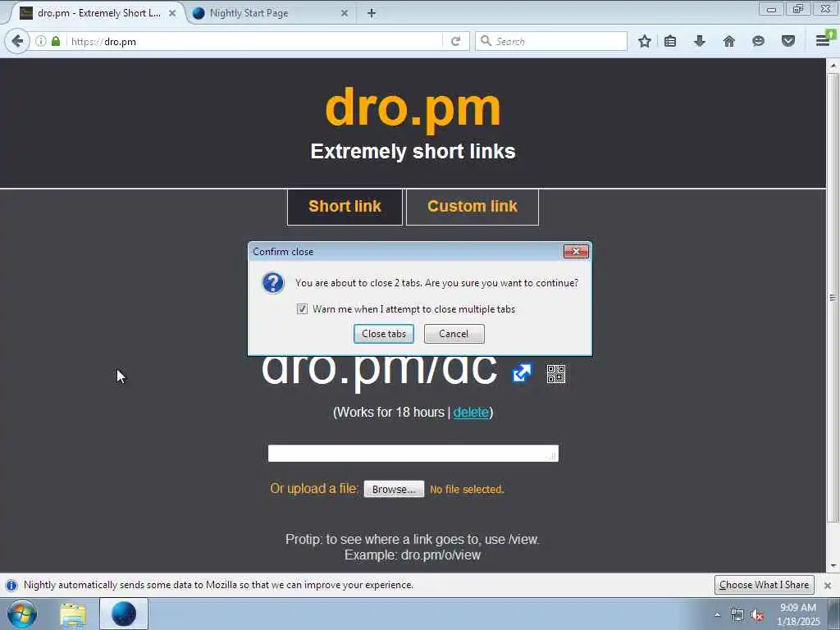Click Cancel in the Confirm close dialog
This screenshot has height=630, width=840.
tap(454, 334)
